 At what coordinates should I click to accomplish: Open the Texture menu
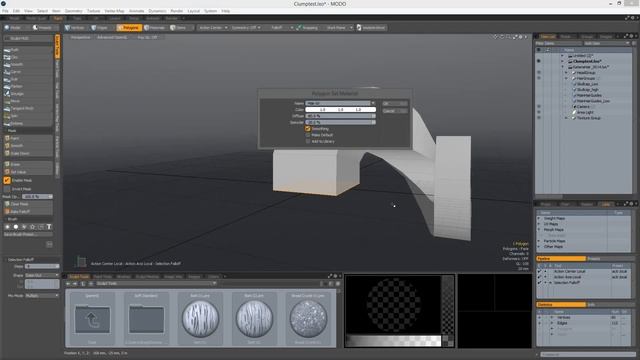click(93, 11)
